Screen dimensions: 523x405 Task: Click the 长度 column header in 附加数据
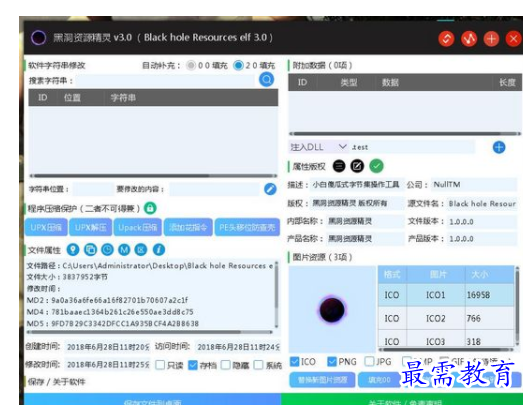tap(507, 82)
